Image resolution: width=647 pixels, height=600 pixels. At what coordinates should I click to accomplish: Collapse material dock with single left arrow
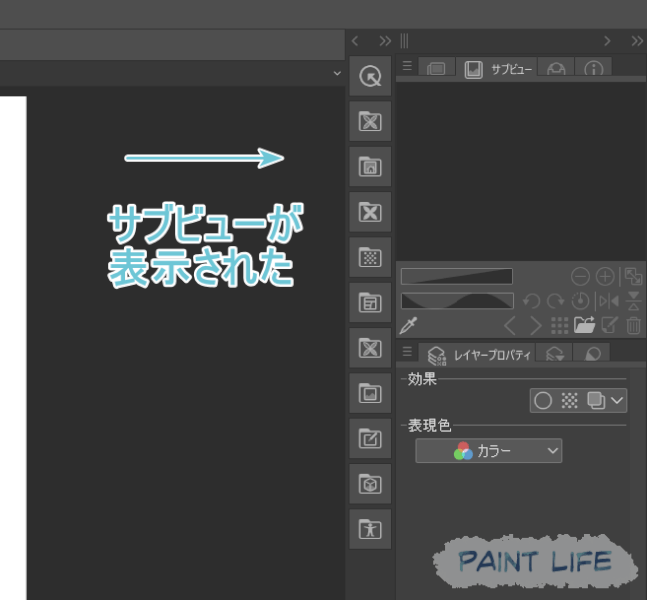point(355,41)
